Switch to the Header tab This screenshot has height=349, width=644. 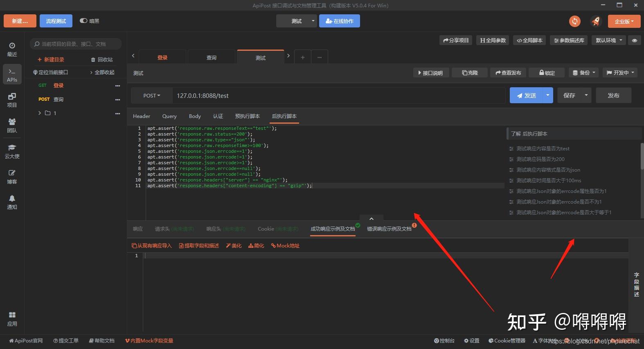[x=142, y=116]
